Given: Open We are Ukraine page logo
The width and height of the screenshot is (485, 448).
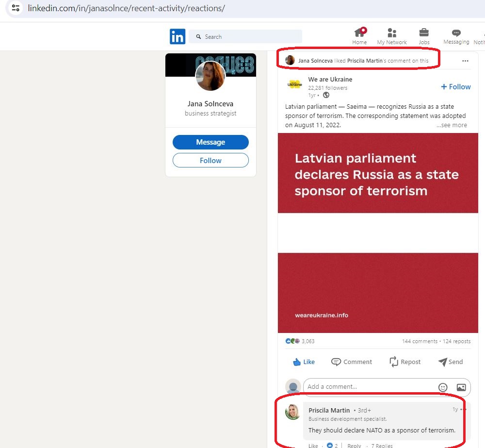Looking at the screenshot, I should coord(294,84).
